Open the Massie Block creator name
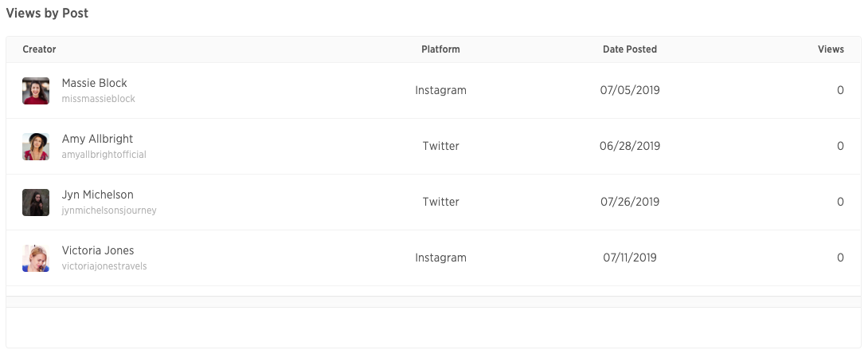 point(94,83)
